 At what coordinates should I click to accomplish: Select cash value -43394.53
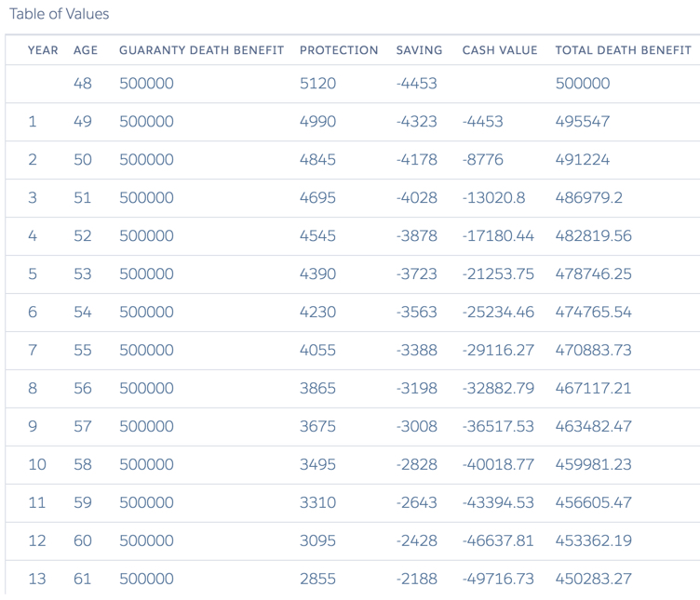coord(498,502)
